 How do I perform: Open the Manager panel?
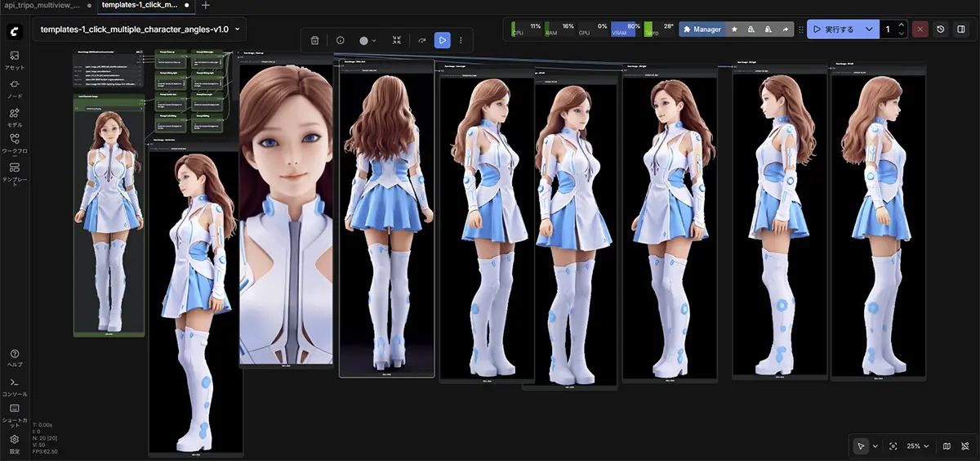(x=702, y=29)
